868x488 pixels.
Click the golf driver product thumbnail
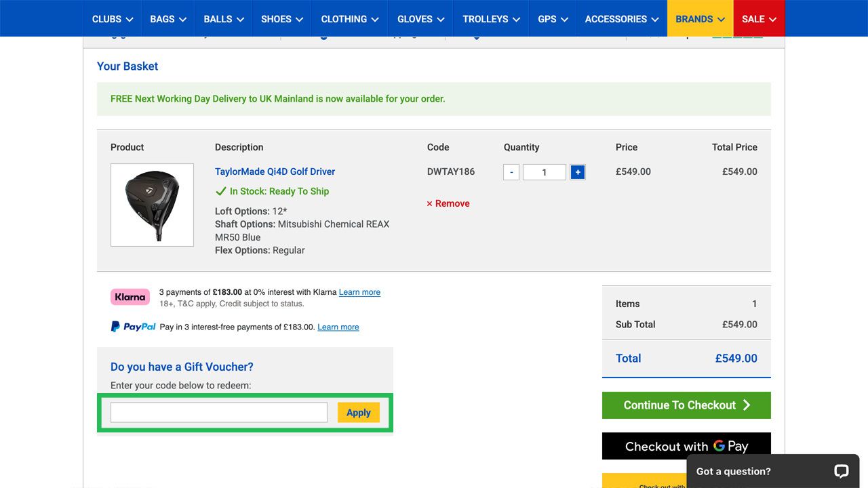click(x=152, y=204)
